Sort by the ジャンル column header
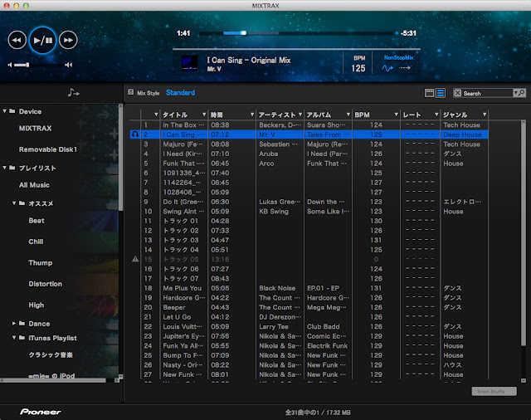Viewport: 531px width, 420px height. point(455,115)
